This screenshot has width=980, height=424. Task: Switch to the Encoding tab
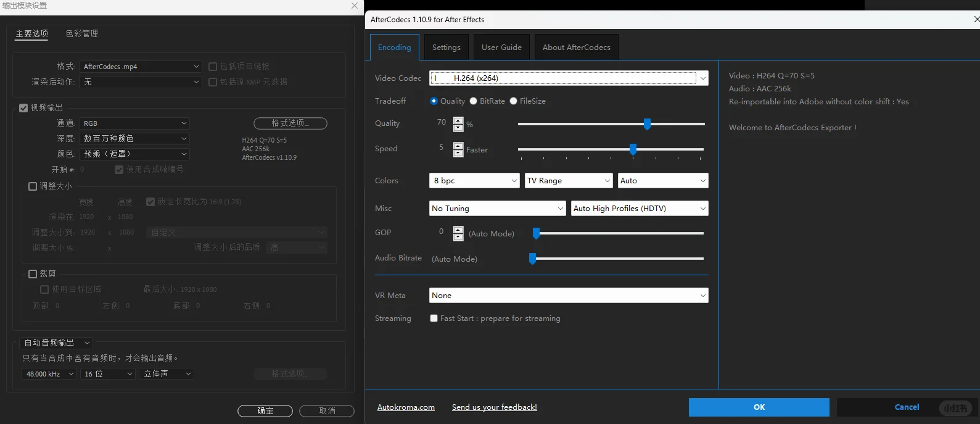click(x=395, y=48)
